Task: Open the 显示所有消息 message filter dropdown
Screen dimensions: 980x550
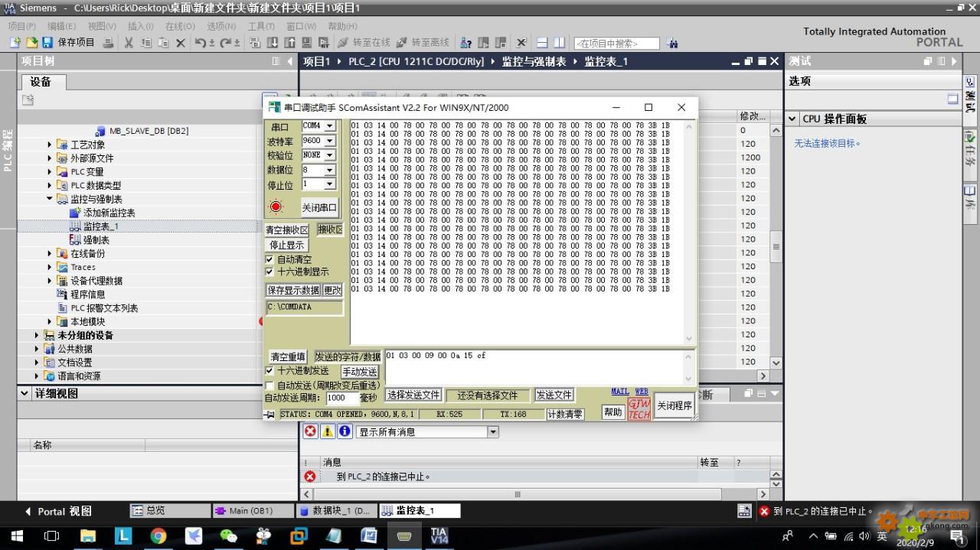Action: coord(493,431)
